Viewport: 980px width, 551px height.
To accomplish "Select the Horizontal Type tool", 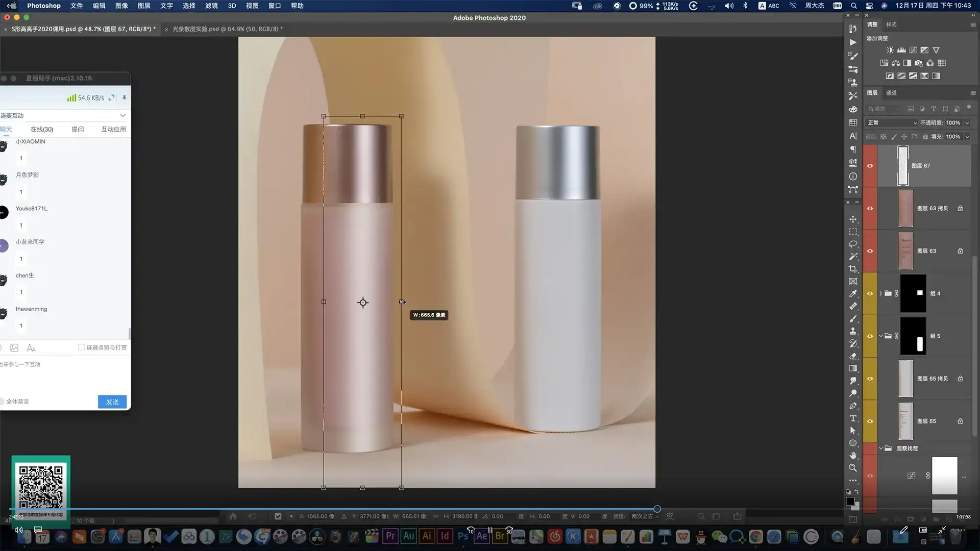I will (x=853, y=418).
